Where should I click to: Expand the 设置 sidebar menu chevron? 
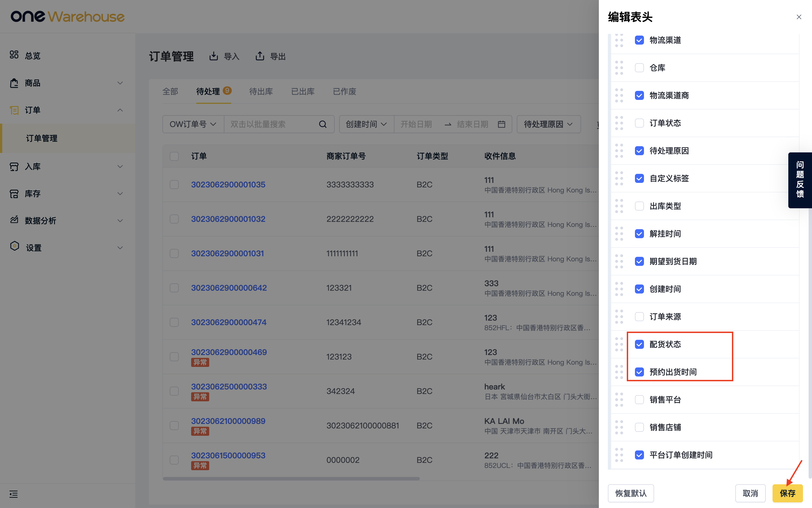point(120,248)
